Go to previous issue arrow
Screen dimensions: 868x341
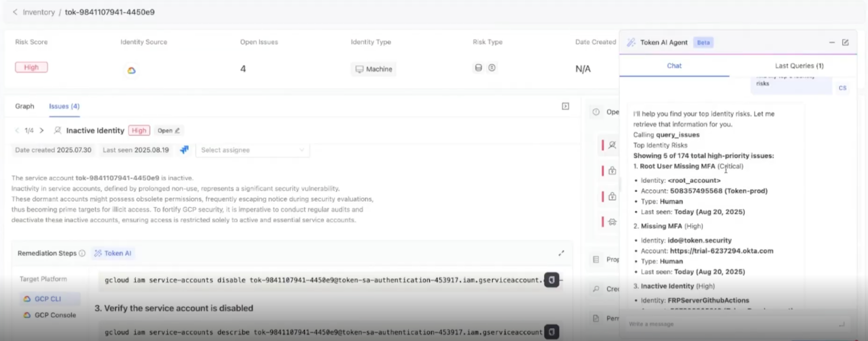[x=17, y=131]
